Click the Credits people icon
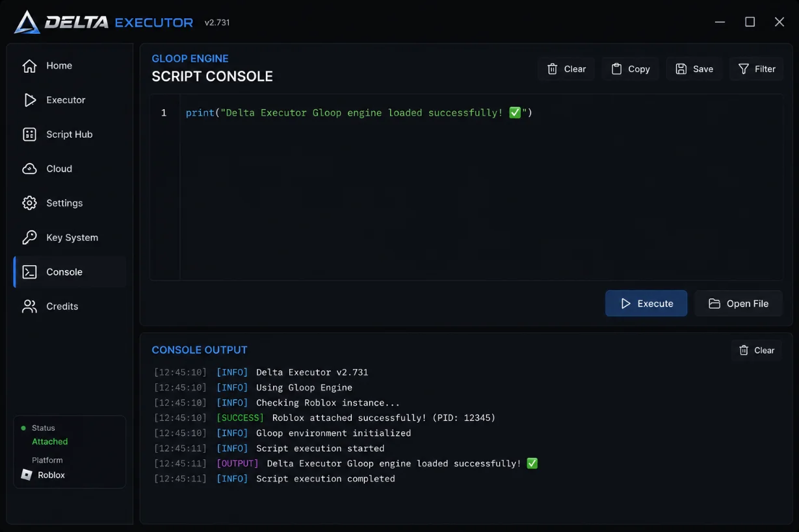The image size is (799, 532). coord(29,307)
